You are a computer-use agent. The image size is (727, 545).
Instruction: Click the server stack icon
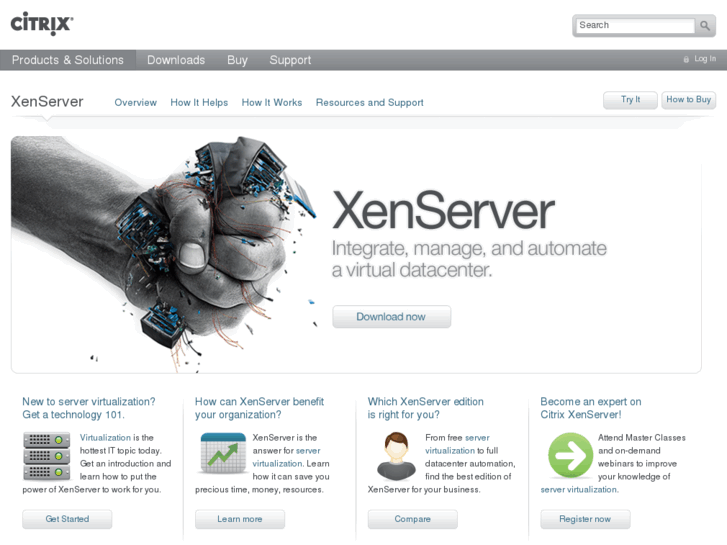click(x=47, y=456)
